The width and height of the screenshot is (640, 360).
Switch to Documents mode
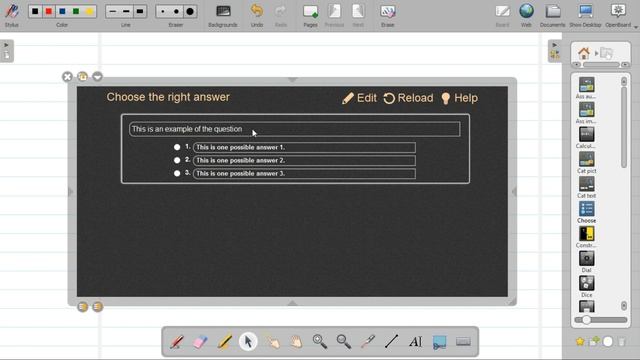point(553,15)
